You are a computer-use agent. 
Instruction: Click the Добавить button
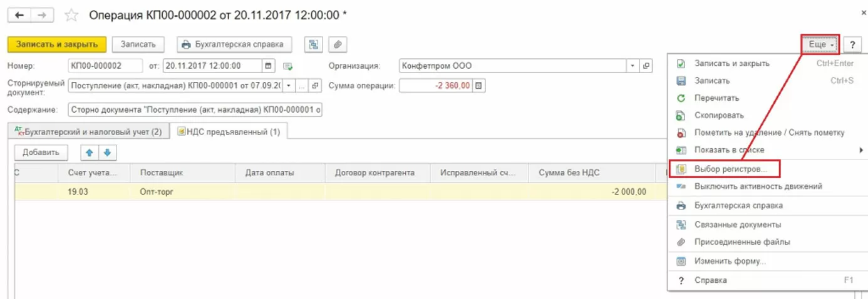click(41, 152)
